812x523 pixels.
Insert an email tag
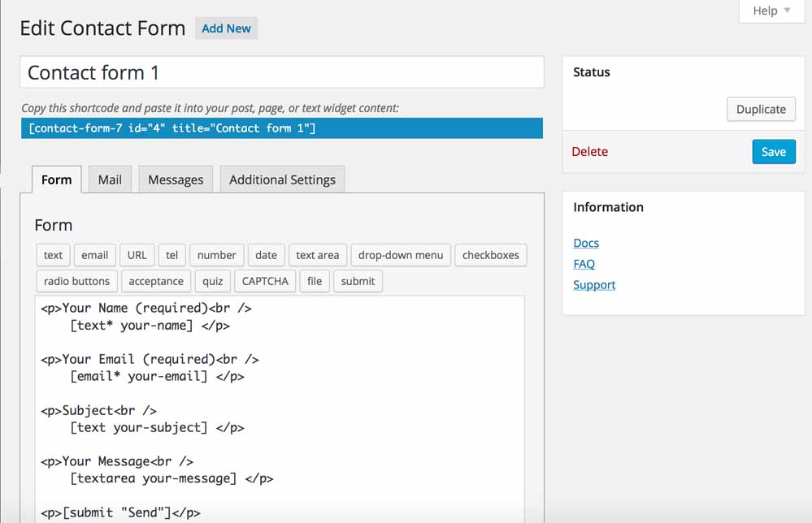[95, 255]
